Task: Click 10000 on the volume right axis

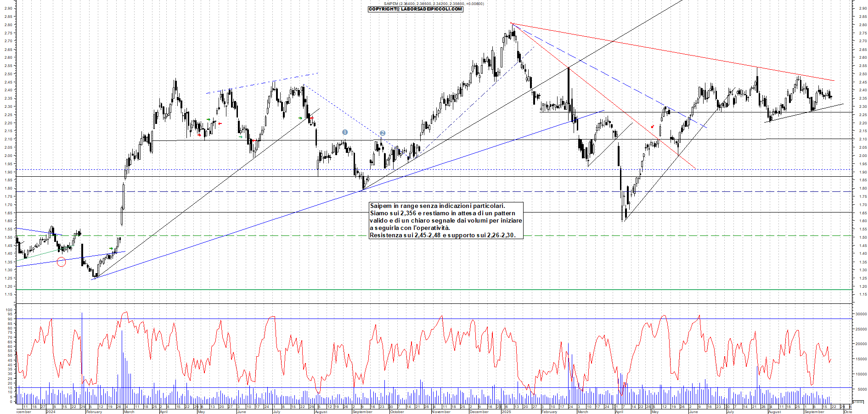Action: pos(861,374)
